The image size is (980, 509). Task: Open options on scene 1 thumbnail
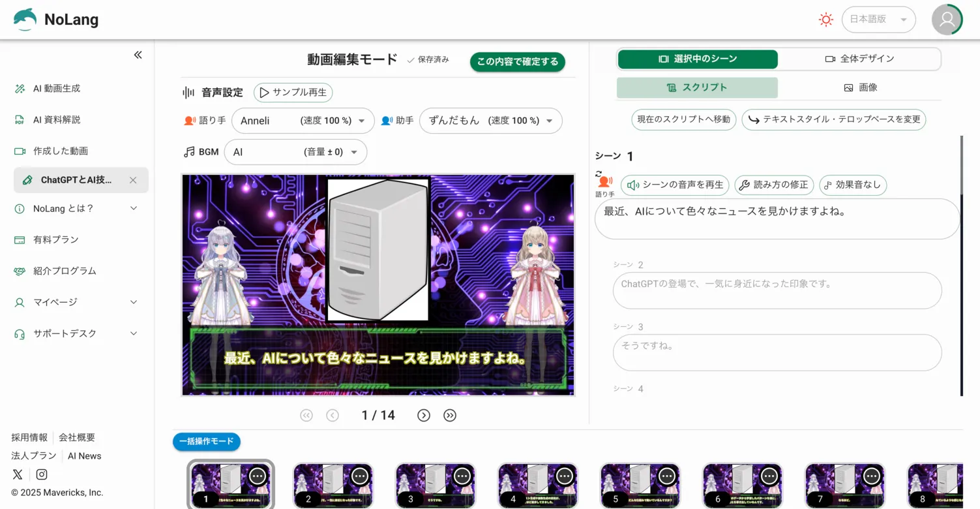258,476
